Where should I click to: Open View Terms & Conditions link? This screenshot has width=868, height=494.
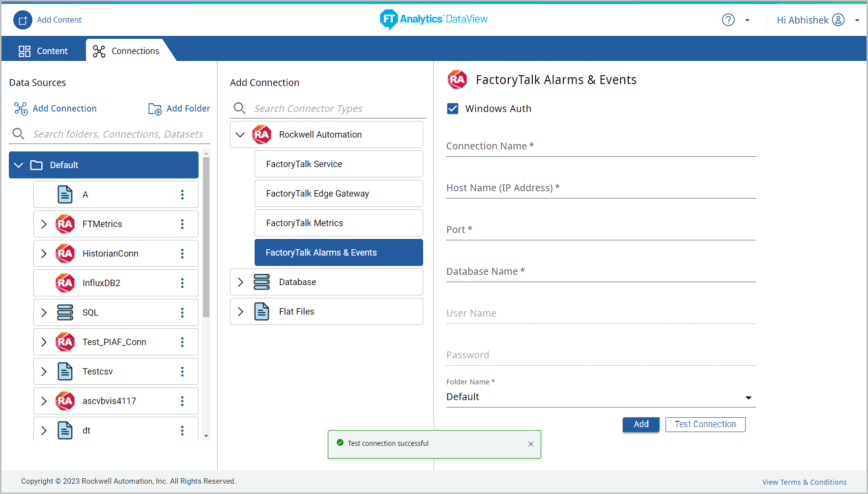point(804,482)
